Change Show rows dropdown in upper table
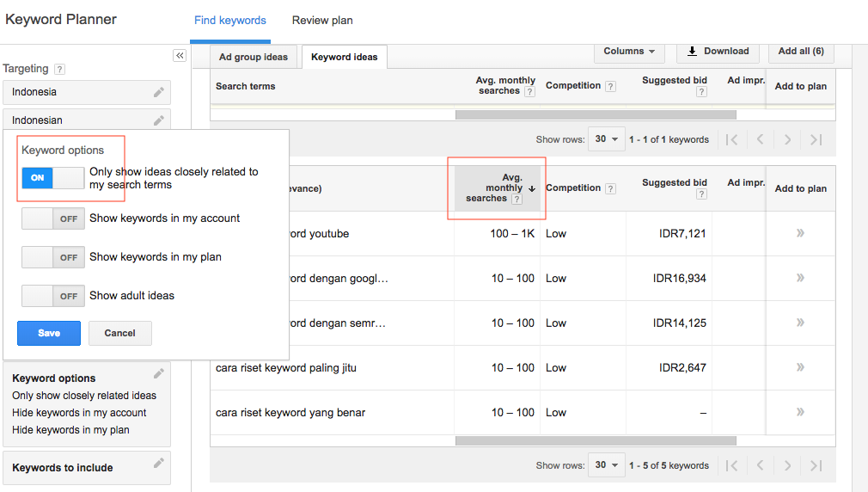Screen dimensions: 868x492 [x=607, y=139]
